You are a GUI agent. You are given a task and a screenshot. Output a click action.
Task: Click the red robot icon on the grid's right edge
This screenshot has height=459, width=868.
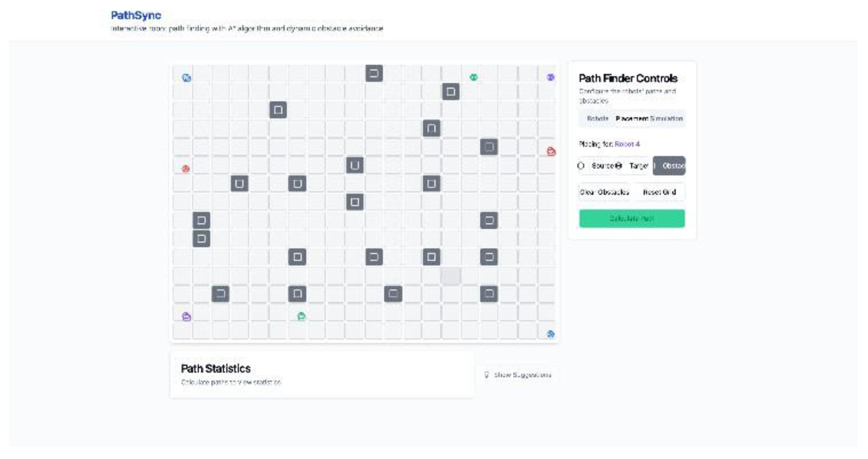pyautogui.click(x=551, y=151)
